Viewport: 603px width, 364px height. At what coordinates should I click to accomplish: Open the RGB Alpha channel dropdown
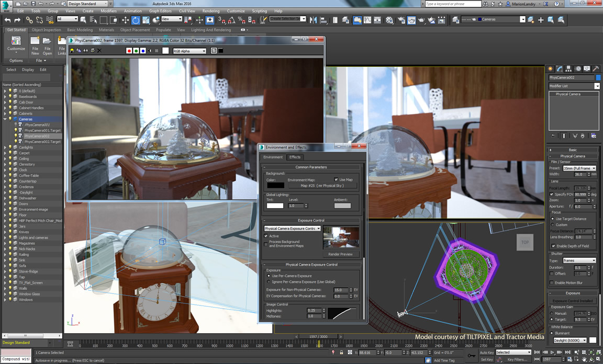point(188,50)
